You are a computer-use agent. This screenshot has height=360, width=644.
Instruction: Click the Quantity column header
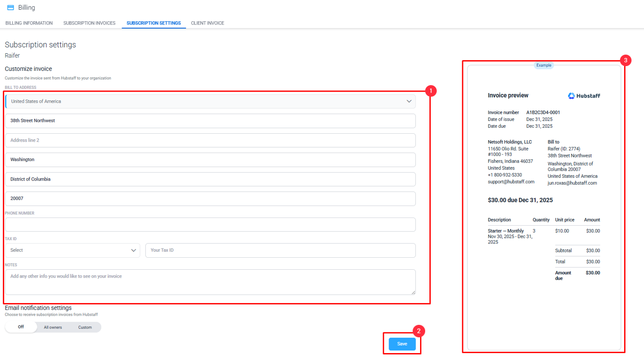[x=541, y=220]
